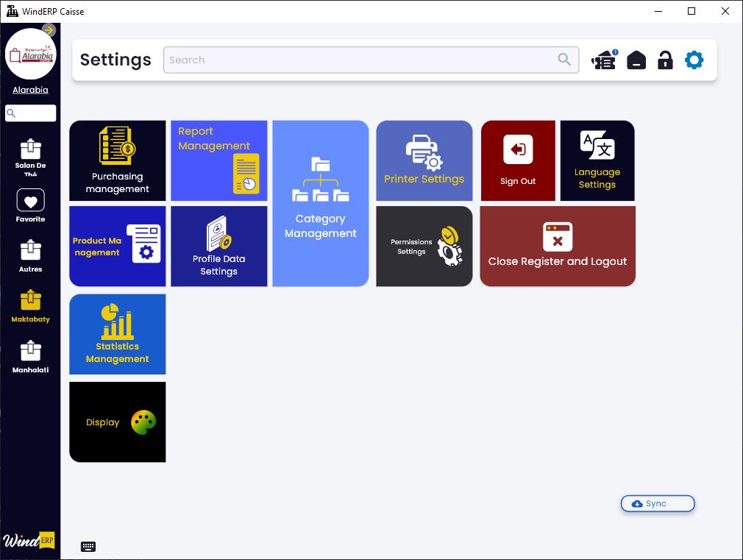
Task: Expand sidebar with the arrow button
Action: 49,30
